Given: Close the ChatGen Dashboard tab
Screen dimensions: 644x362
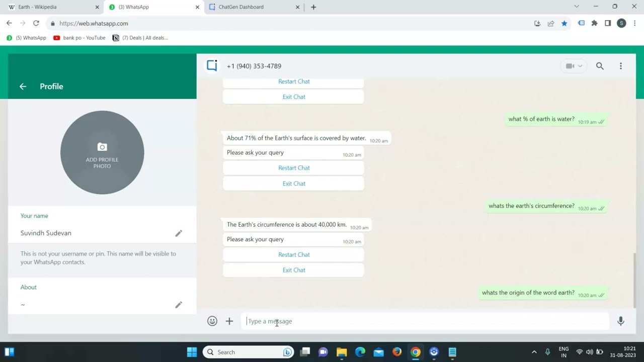Looking at the screenshot, I should (298, 7).
